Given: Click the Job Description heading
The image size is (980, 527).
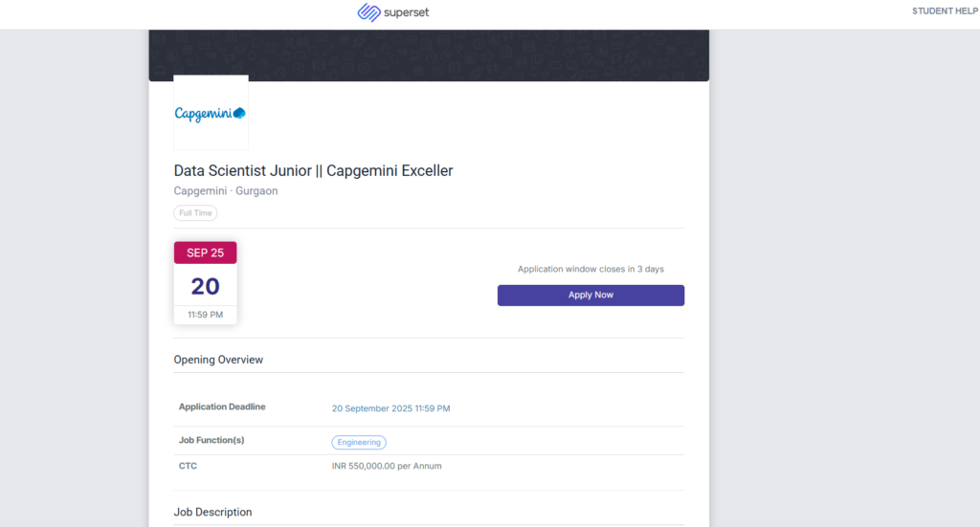Looking at the screenshot, I should point(212,512).
